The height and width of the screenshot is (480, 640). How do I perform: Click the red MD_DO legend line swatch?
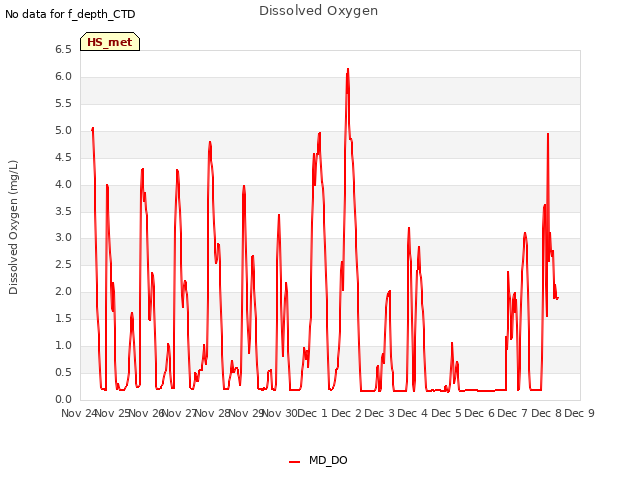click(x=295, y=462)
